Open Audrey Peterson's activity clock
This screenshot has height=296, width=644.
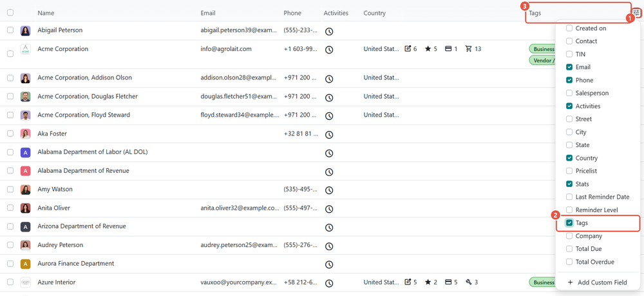click(329, 246)
